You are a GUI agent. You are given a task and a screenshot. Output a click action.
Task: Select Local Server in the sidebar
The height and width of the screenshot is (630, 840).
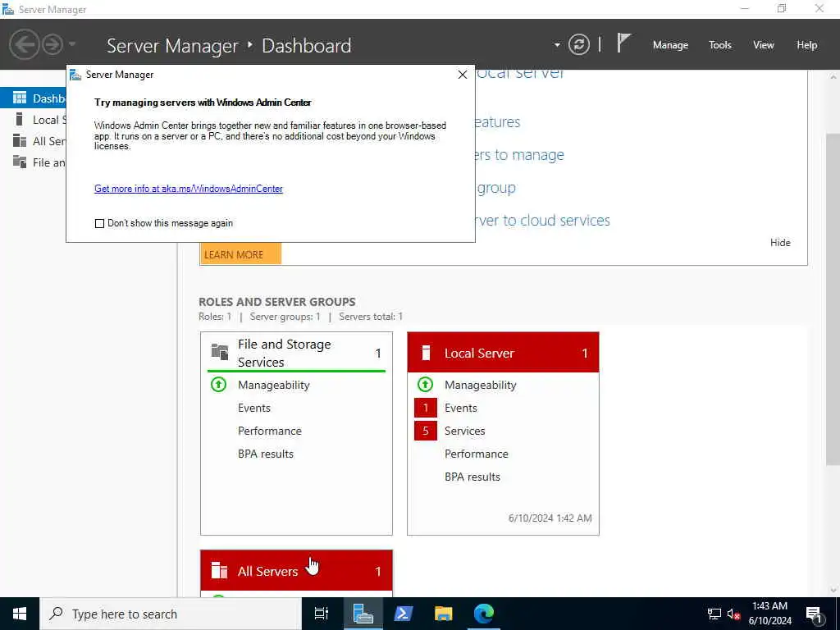click(x=33, y=120)
